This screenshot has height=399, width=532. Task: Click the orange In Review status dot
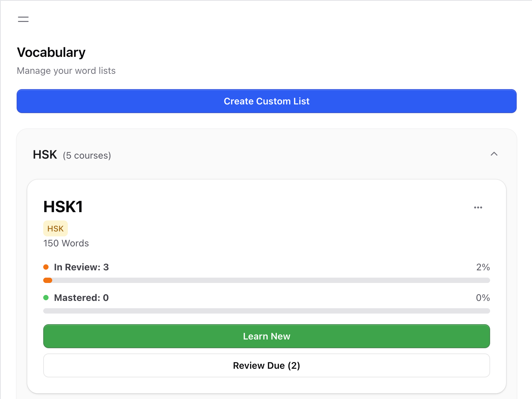point(46,267)
